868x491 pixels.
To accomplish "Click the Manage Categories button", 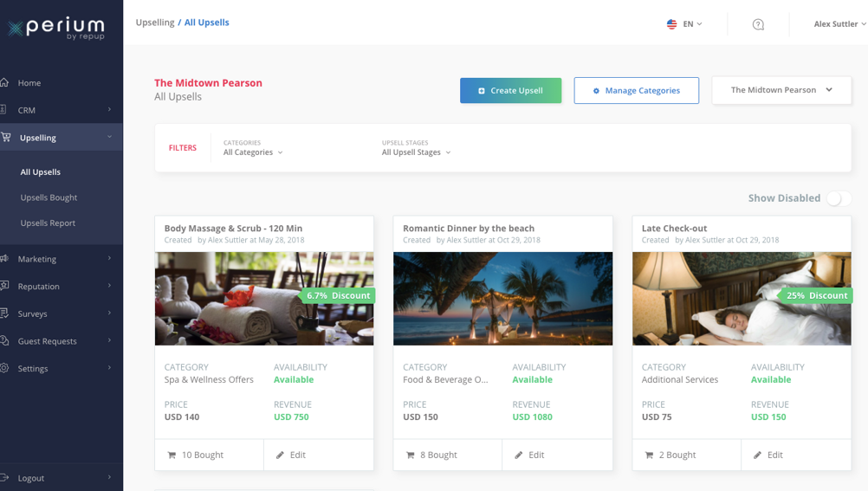I will point(636,90).
